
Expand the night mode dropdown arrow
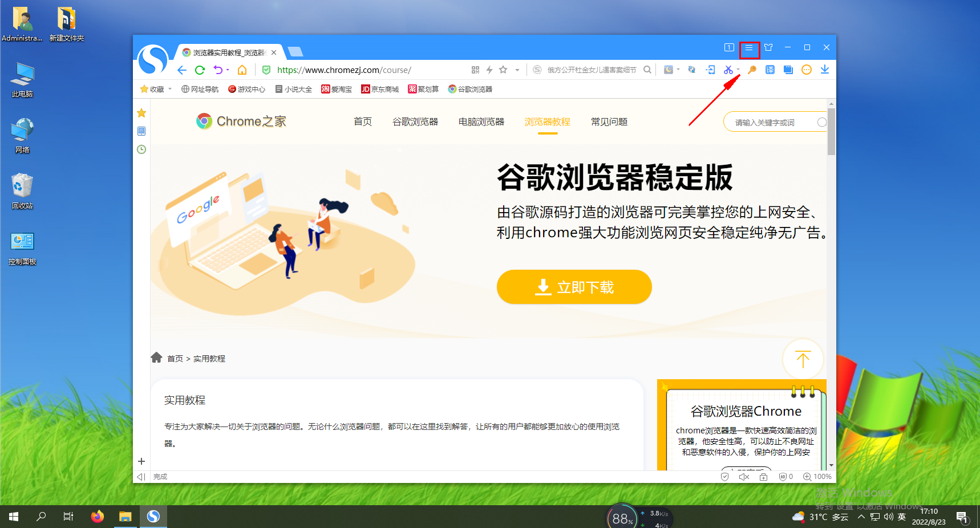pyautogui.click(x=678, y=70)
